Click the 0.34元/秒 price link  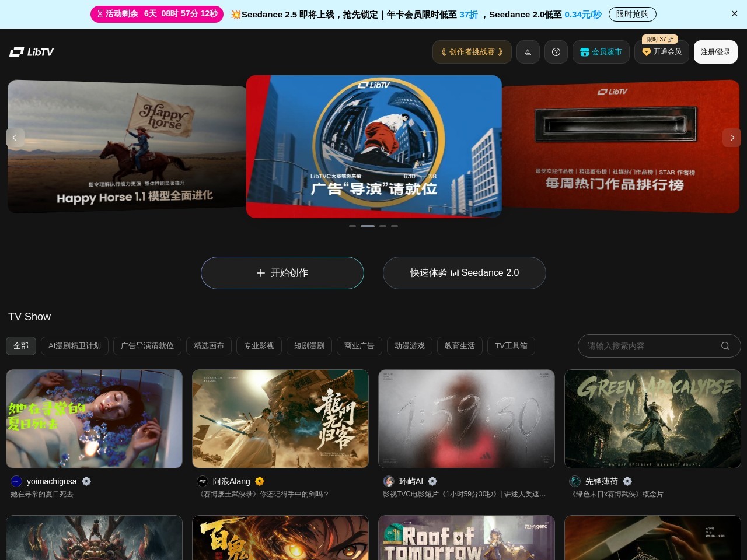click(x=583, y=14)
